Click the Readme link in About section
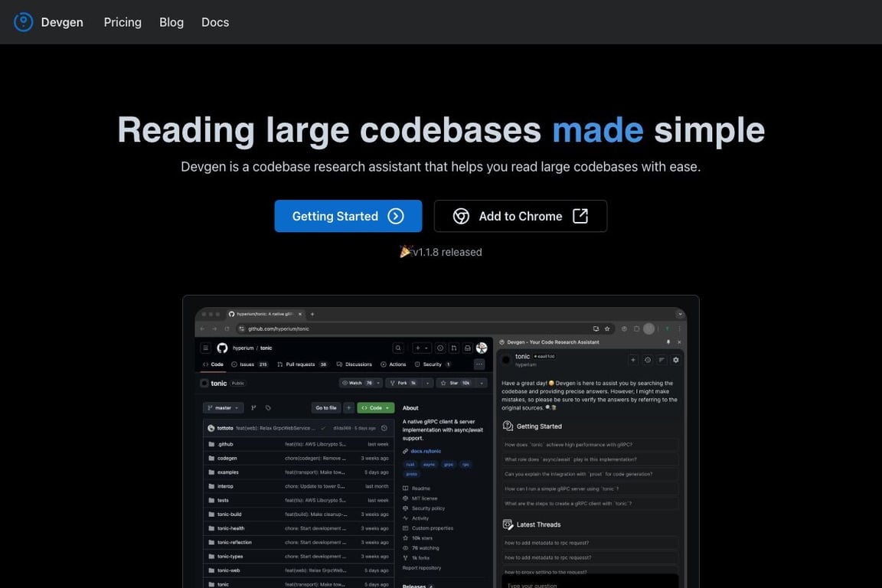The image size is (882, 588). (x=421, y=488)
